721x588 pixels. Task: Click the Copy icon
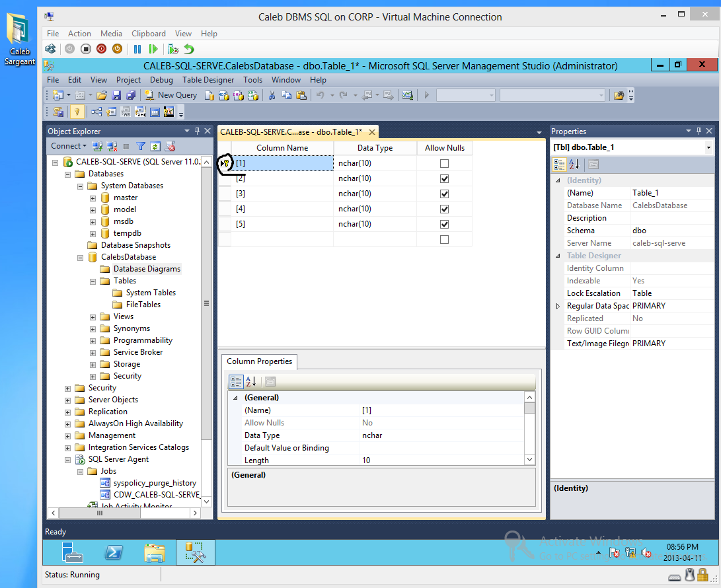coord(286,95)
